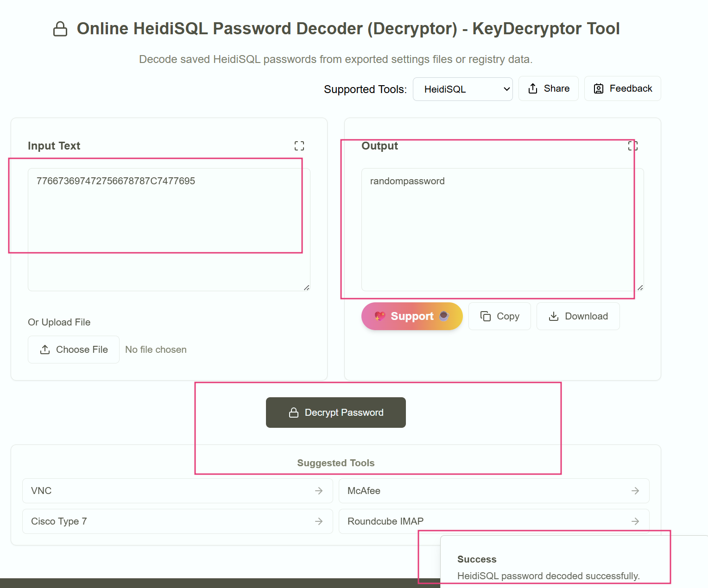Click the download icon to save the output
708x588 pixels.
pyautogui.click(x=553, y=316)
